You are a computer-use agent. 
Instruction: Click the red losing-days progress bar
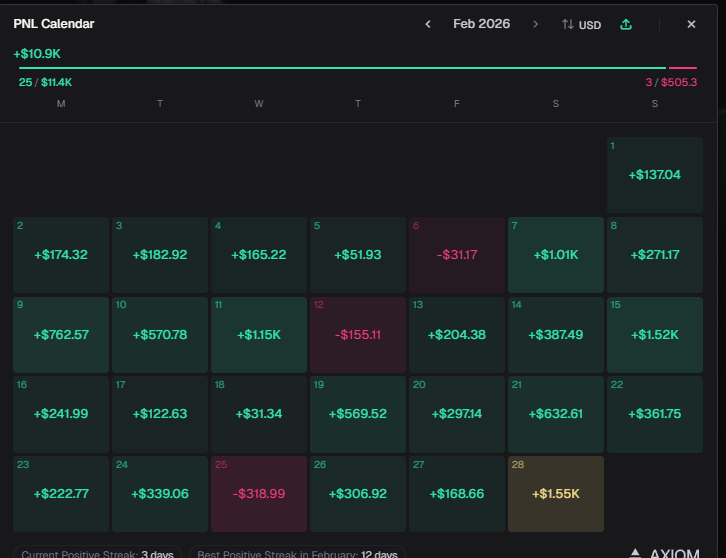coord(683,68)
